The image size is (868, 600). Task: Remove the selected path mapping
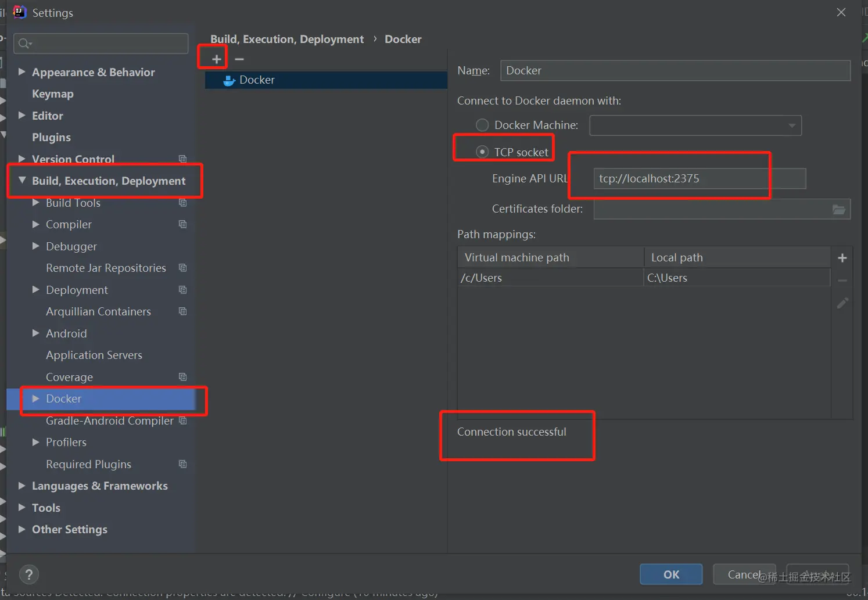[x=842, y=281]
